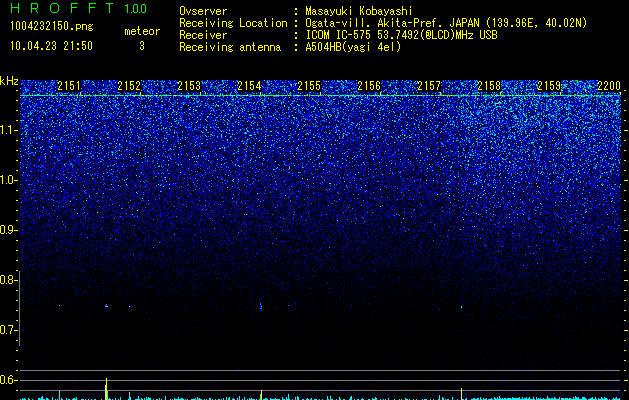
Task: Click the 0.9 kHz frequency label
Action: [x=7, y=230]
